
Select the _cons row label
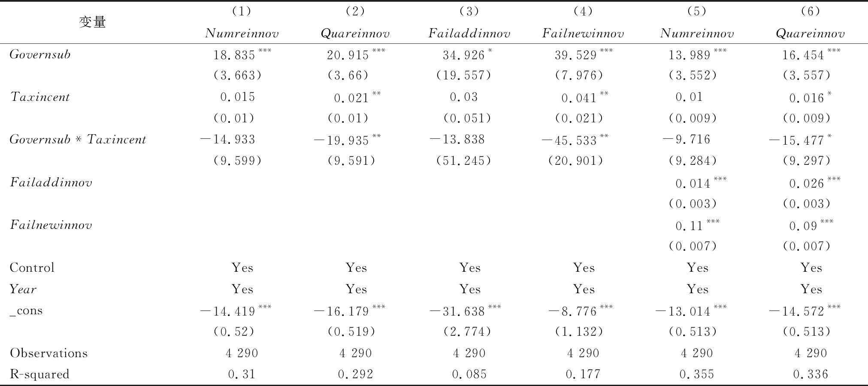[26, 310]
